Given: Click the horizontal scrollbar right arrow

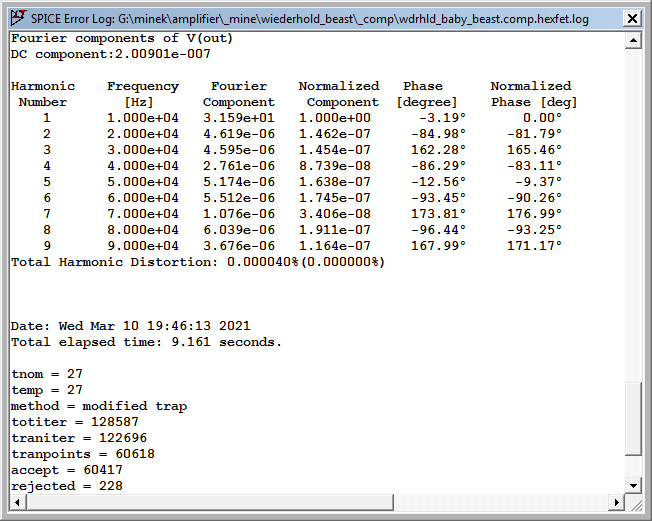Looking at the screenshot, I should click(x=616, y=502).
